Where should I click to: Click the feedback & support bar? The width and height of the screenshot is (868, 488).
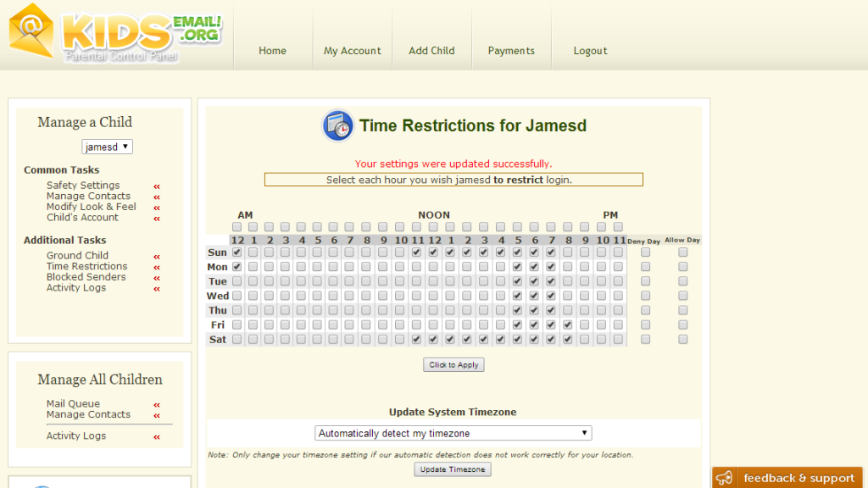tap(788, 477)
